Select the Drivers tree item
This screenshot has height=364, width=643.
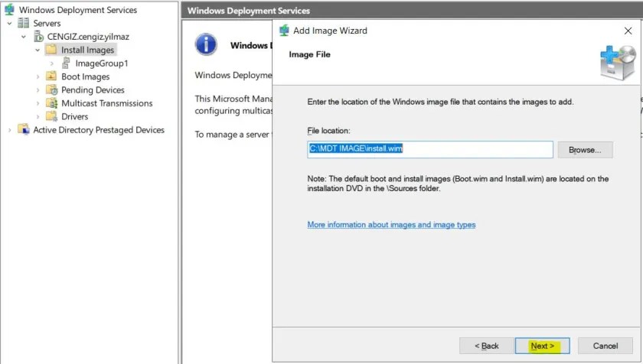(75, 116)
